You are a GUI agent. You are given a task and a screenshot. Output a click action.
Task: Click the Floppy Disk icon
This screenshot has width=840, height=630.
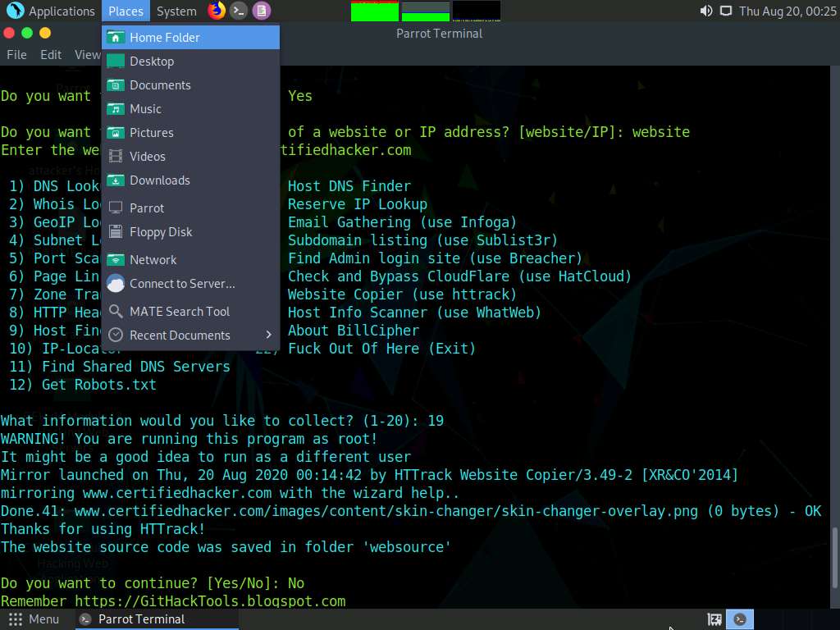[x=115, y=232]
